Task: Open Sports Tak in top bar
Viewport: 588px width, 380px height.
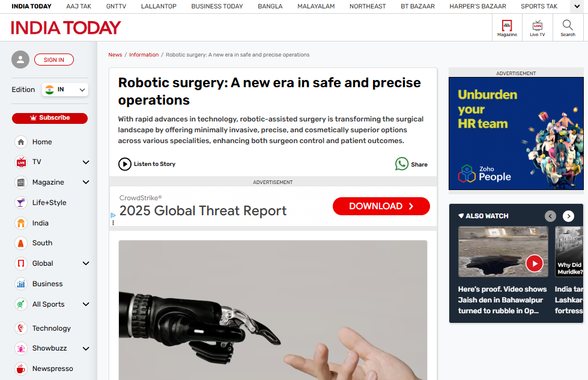Action: [539, 7]
